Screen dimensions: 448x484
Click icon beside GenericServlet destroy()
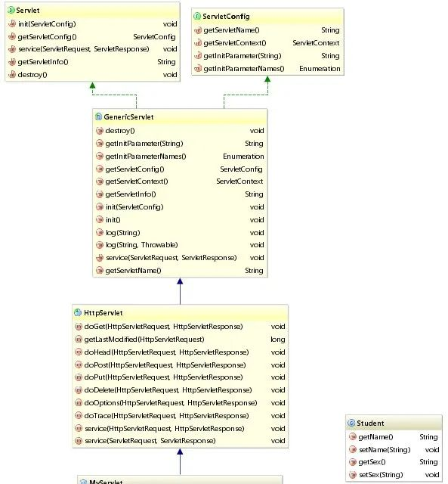tap(99, 131)
